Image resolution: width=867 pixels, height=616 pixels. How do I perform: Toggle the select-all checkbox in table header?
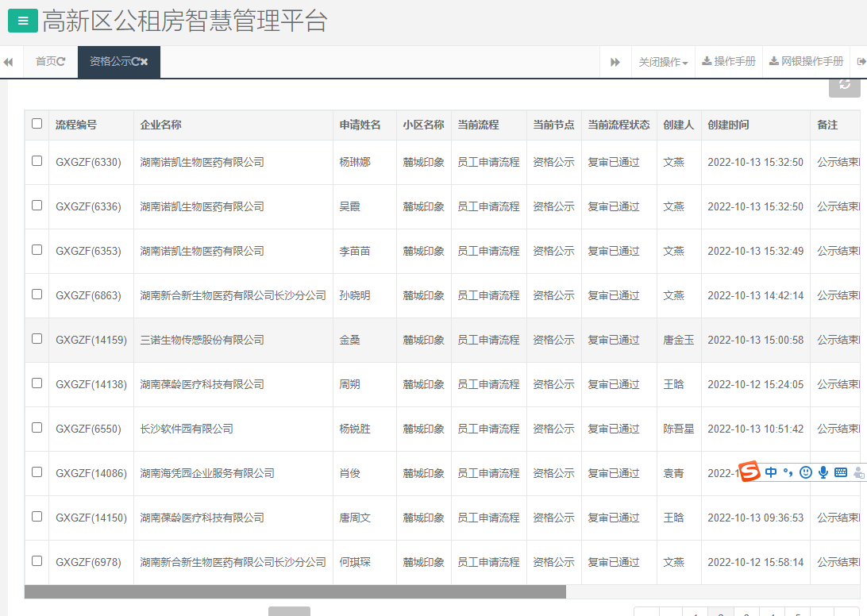click(37, 124)
